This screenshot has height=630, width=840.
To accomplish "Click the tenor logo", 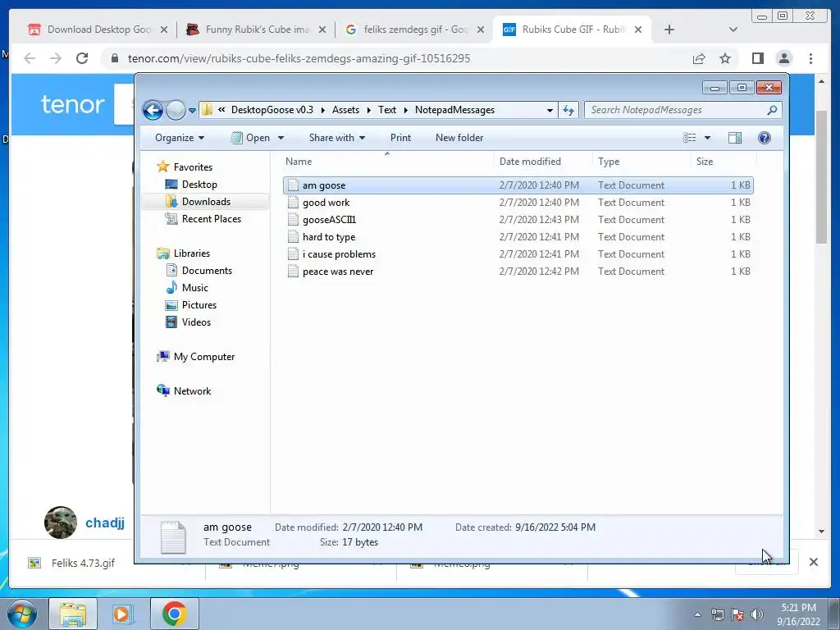I will point(72,104).
